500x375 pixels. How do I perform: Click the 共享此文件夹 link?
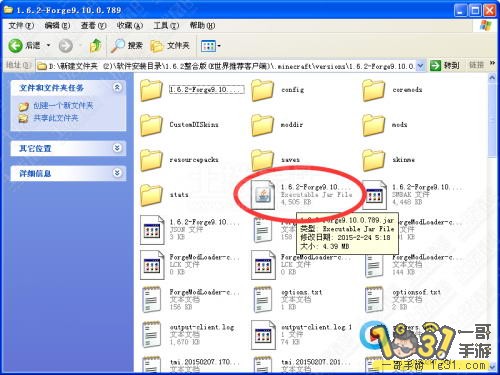55,118
